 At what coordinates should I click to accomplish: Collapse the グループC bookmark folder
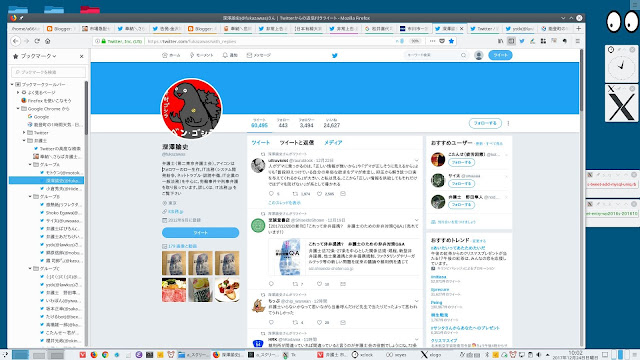(x=30, y=268)
